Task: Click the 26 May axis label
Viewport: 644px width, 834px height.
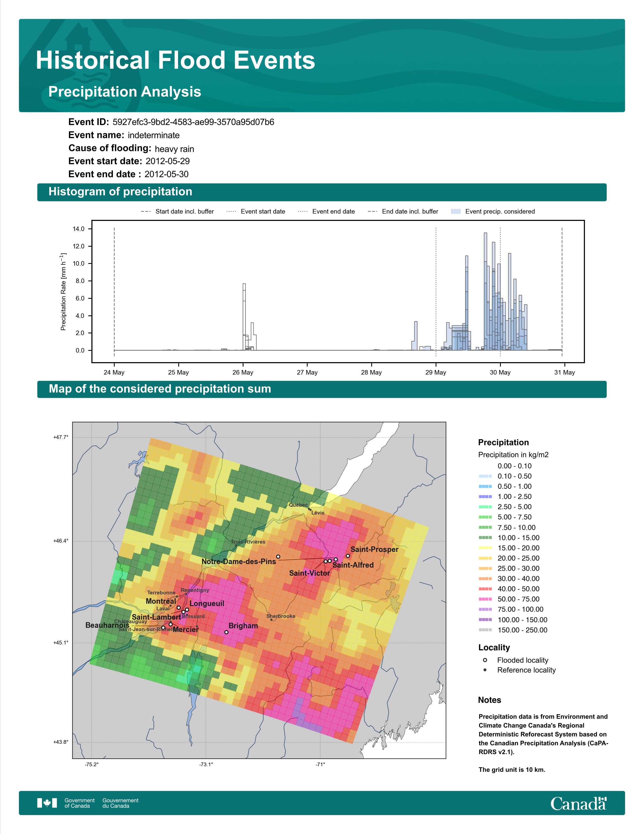Action: [243, 372]
